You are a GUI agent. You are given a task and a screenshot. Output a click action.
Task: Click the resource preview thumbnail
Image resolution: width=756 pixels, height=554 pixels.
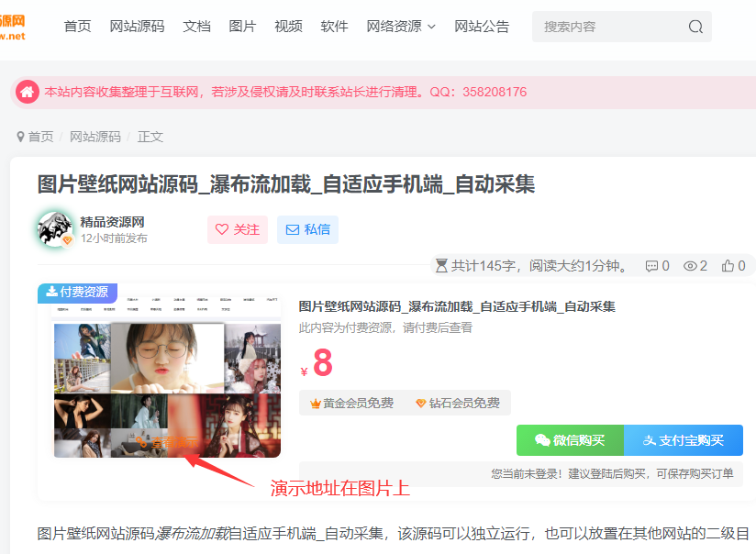coord(167,376)
